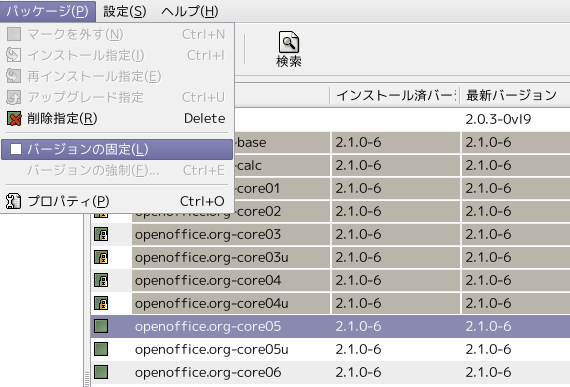Select package row openoffice.org-core06

click(330, 372)
